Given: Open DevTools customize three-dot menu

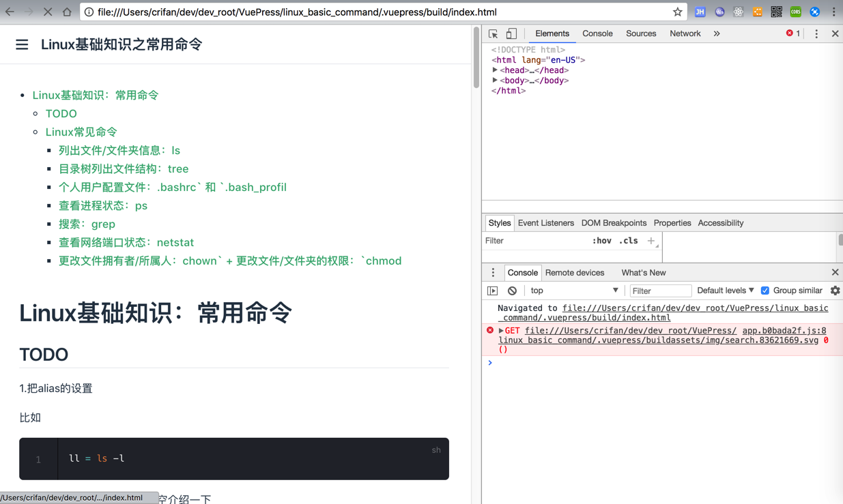Looking at the screenshot, I should click(x=816, y=33).
